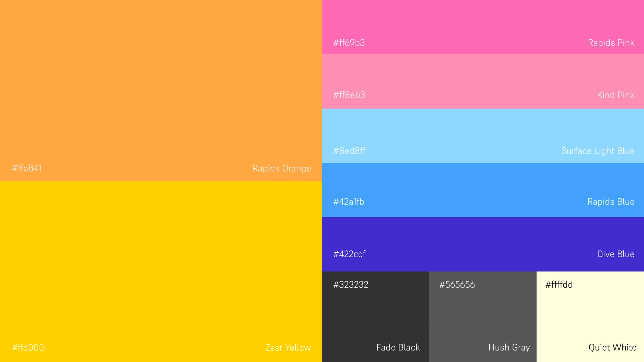
Task: Click the Fade Black swatch
Action: click(x=376, y=317)
